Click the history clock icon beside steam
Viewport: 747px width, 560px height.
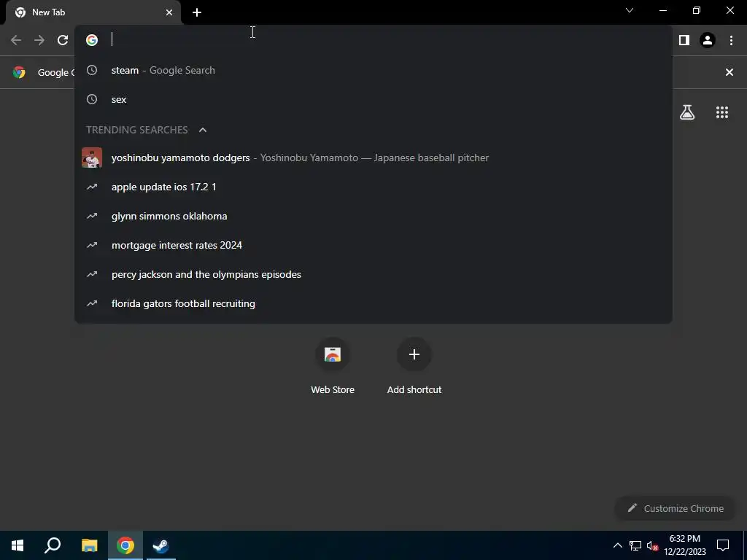point(92,70)
